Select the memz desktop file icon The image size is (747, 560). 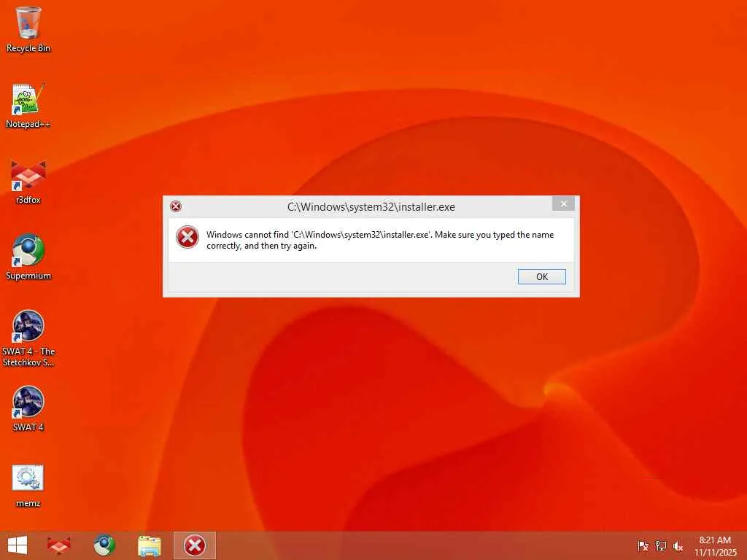[28, 486]
